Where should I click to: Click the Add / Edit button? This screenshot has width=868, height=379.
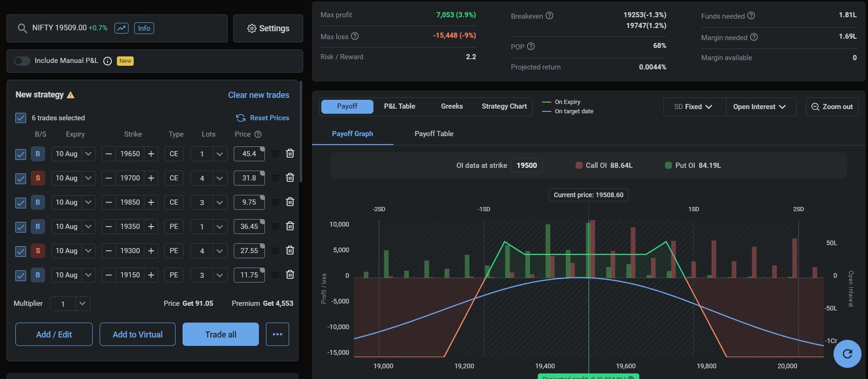54,334
